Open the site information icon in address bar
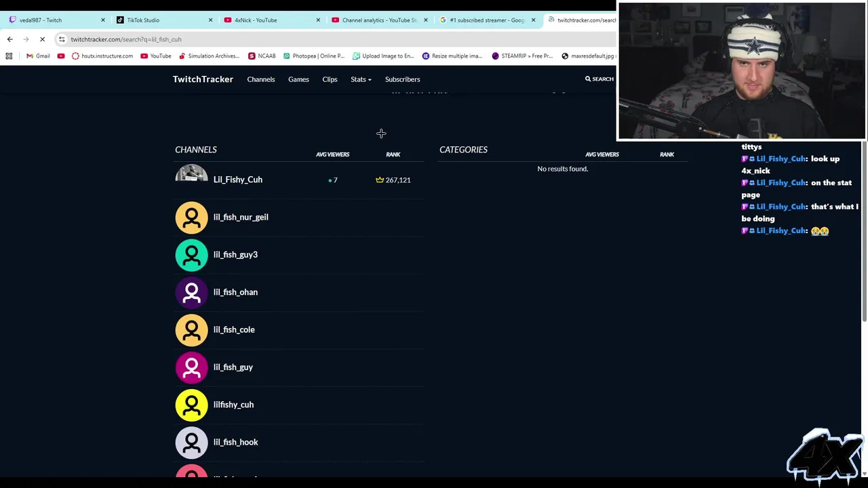The width and height of the screenshot is (868, 488). (62, 39)
